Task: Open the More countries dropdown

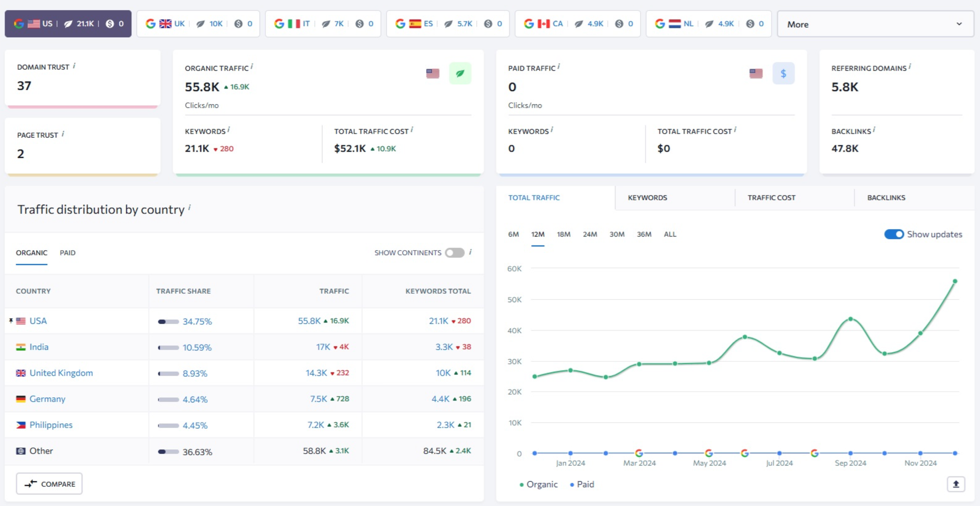Action: 875,24
